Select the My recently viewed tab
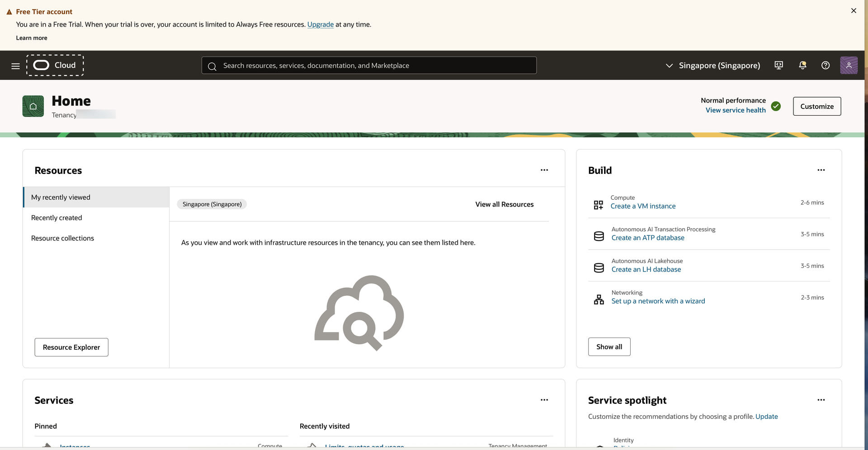 [96, 197]
